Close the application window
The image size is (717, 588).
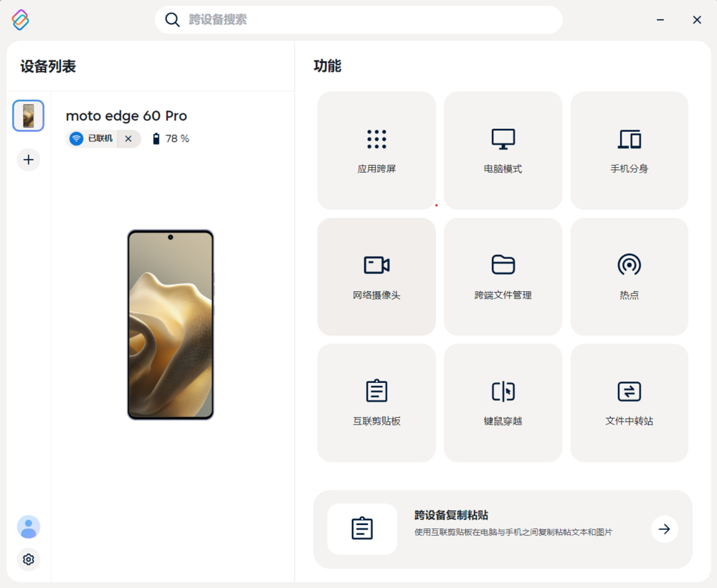click(697, 19)
